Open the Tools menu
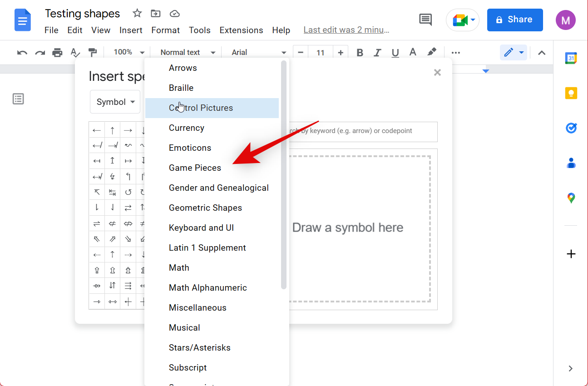 [x=200, y=30]
